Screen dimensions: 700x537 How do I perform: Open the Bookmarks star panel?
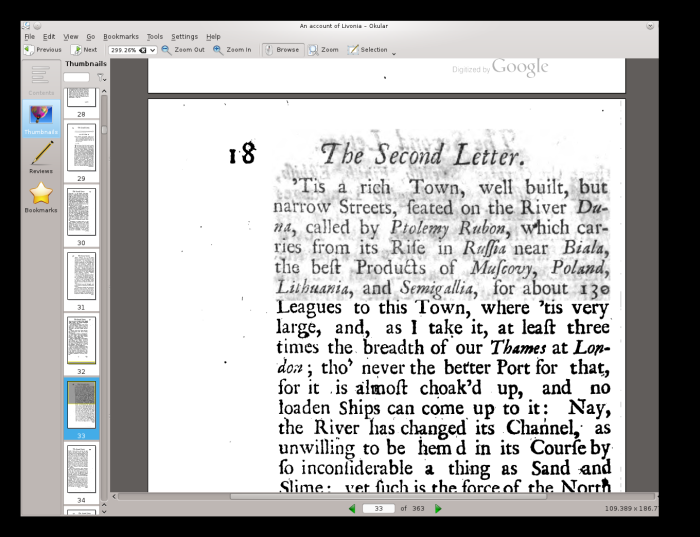[41, 197]
